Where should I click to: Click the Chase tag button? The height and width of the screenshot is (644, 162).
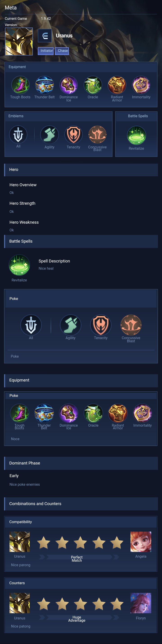tap(62, 51)
